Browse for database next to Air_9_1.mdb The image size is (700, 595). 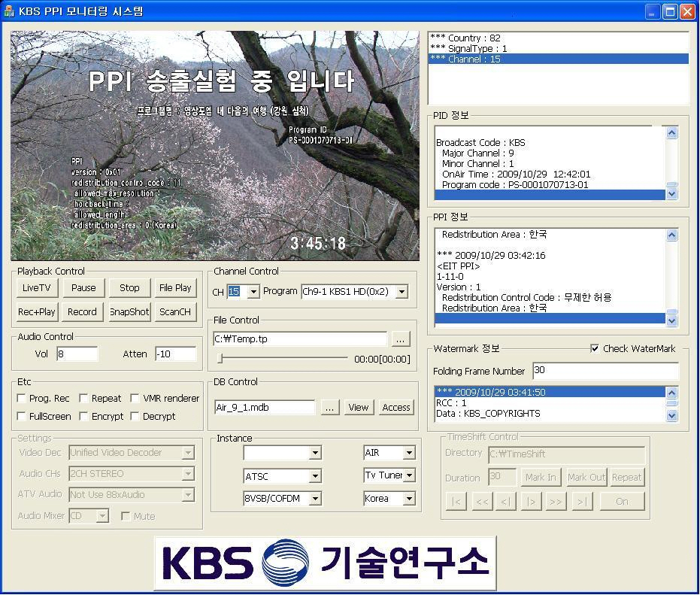point(329,408)
